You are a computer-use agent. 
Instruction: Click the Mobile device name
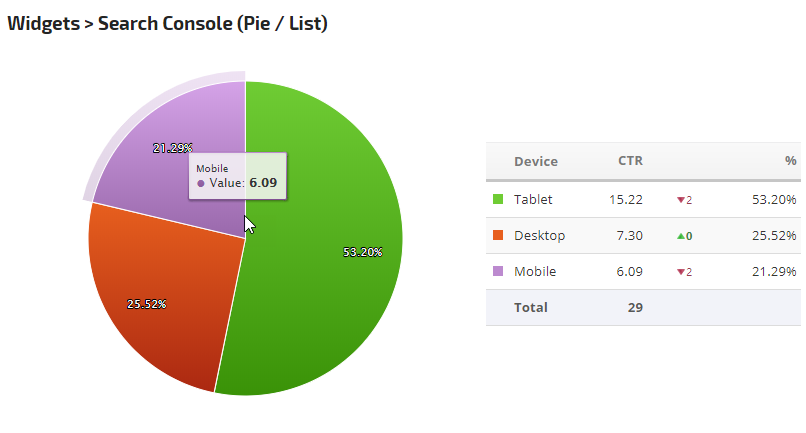pyautogui.click(x=535, y=272)
